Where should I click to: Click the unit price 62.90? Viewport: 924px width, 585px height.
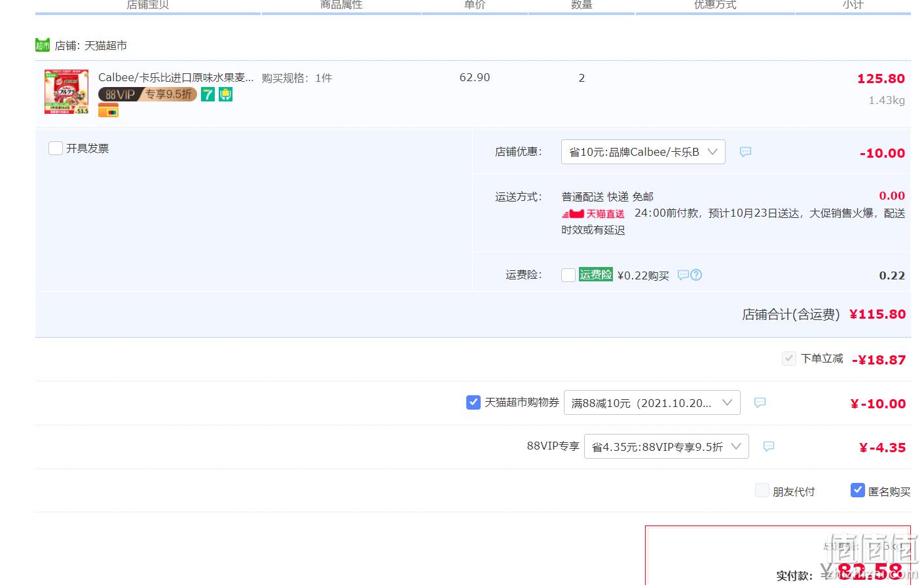[475, 77]
